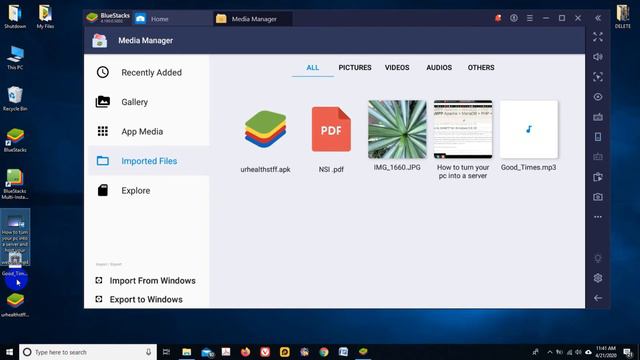
Task: Open Google Chrome from the taskbar
Action: tap(324, 352)
